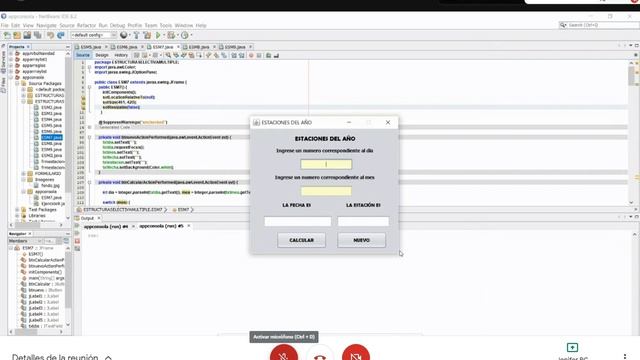
Task: Click the NUEVO button in dialog
Action: click(x=361, y=240)
